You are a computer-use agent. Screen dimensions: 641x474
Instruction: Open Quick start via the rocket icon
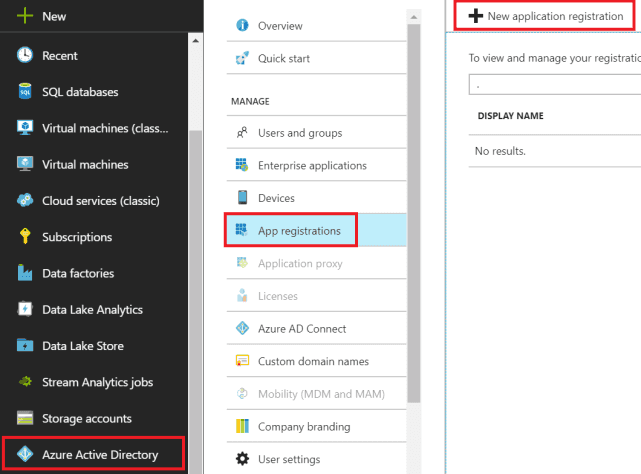242,58
